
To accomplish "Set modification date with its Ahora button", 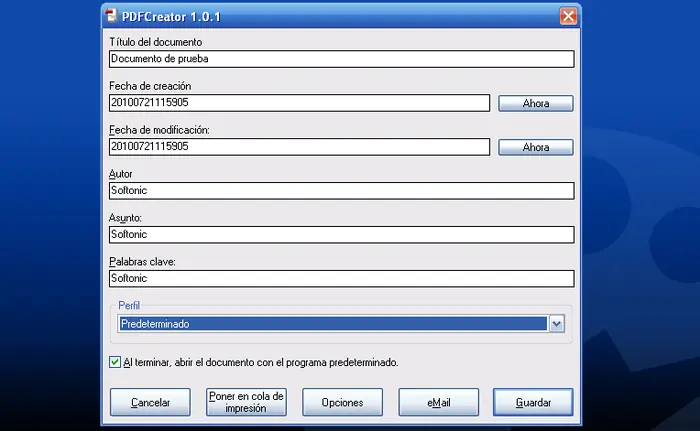I will pyautogui.click(x=536, y=147).
